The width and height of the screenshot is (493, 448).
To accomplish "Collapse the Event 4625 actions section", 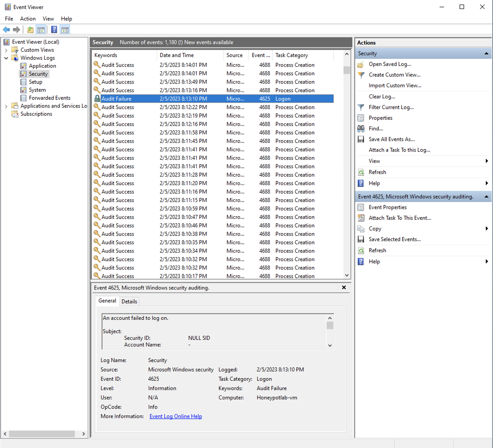I will point(486,197).
